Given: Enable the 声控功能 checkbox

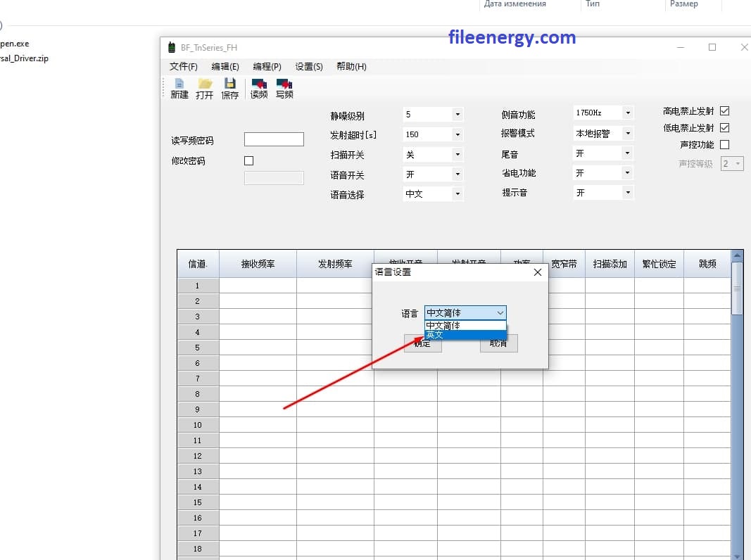Looking at the screenshot, I should pyautogui.click(x=725, y=144).
